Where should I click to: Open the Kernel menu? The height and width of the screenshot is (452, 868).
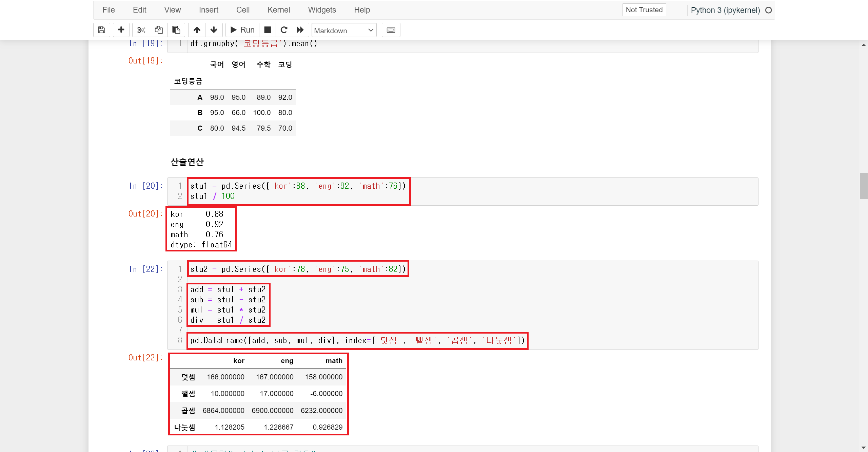click(x=278, y=10)
